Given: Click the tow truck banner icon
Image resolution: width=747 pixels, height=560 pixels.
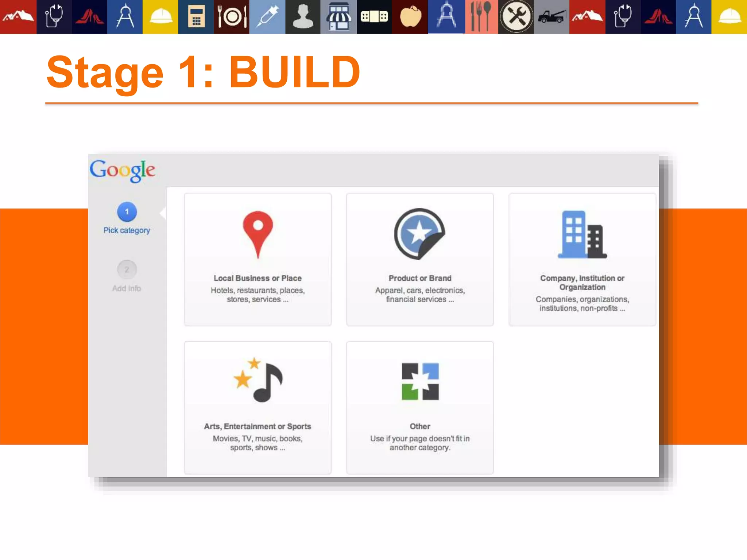Looking at the screenshot, I should pos(551,17).
